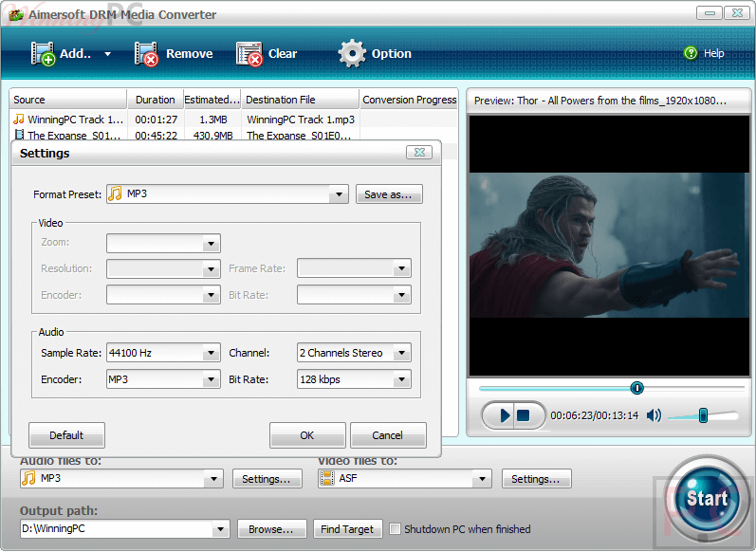Click the Remove toolbar icon
The width and height of the screenshot is (756, 552).
146,53
